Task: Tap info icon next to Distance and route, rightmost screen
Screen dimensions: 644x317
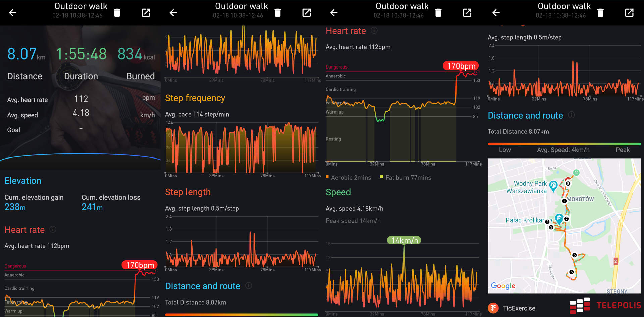Action: coord(571,115)
